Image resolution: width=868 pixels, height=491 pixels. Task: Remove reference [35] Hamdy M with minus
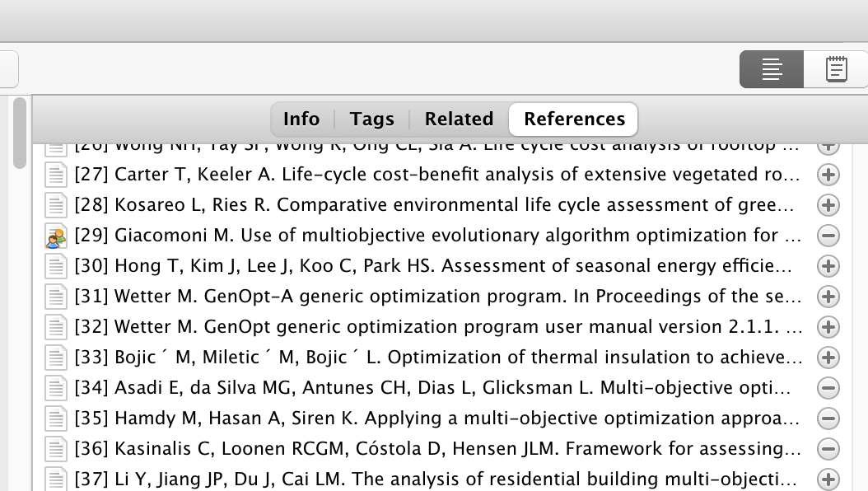coord(828,419)
